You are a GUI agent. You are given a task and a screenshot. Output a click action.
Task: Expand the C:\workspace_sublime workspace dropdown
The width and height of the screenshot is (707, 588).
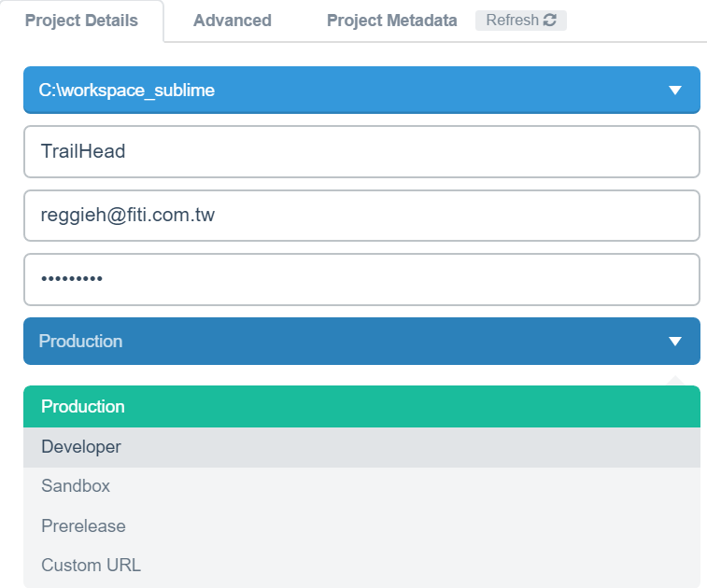pos(361,91)
